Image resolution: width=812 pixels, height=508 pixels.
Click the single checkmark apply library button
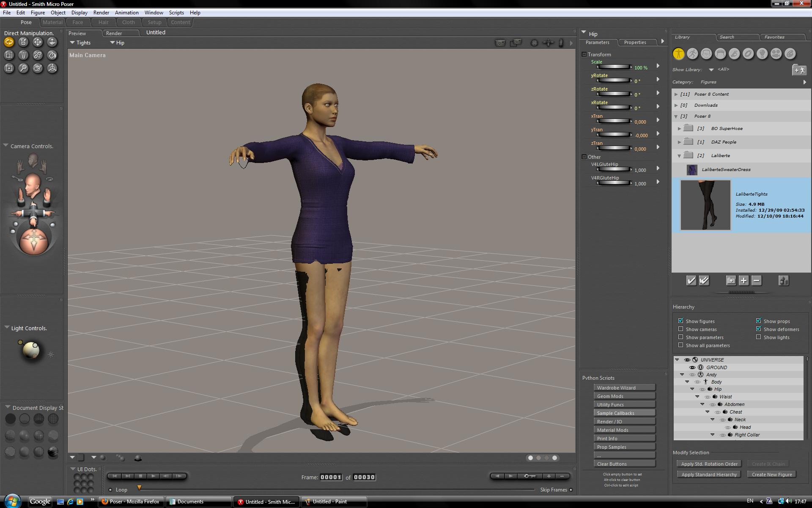click(x=691, y=280)
